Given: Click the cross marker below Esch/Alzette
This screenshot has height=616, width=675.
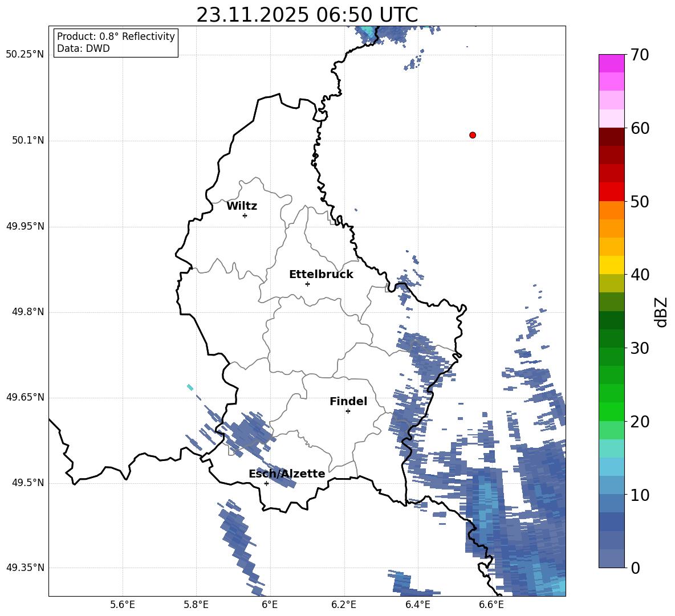Looking at the screenshot, I should [266, 483].
